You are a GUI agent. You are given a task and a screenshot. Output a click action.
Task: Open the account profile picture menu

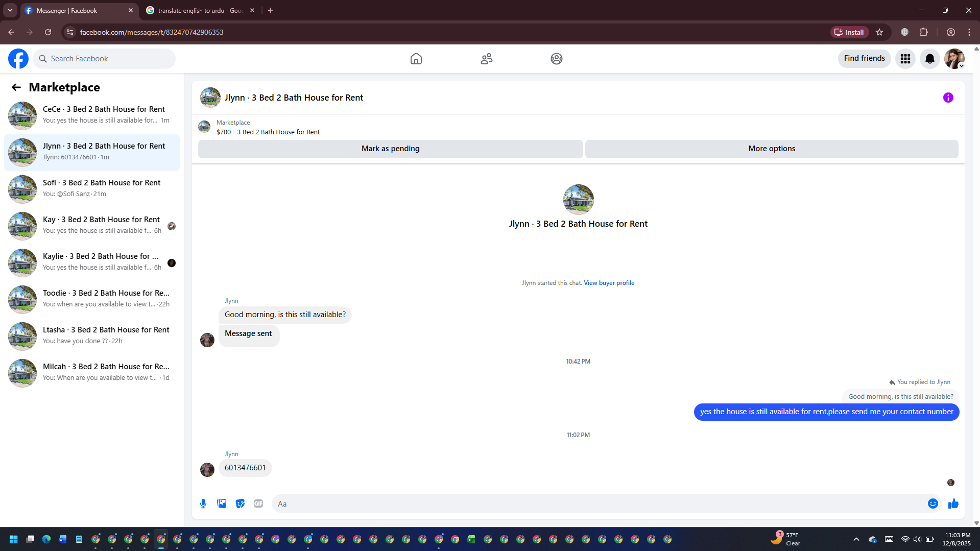(x=954, y=59)
